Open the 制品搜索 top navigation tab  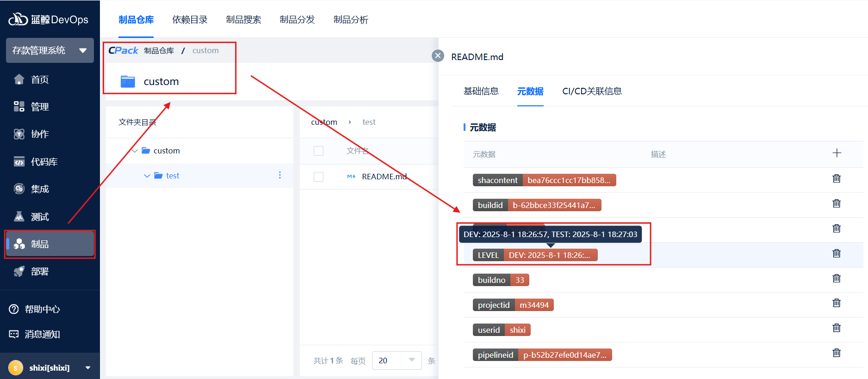click(x=243, y=19)
